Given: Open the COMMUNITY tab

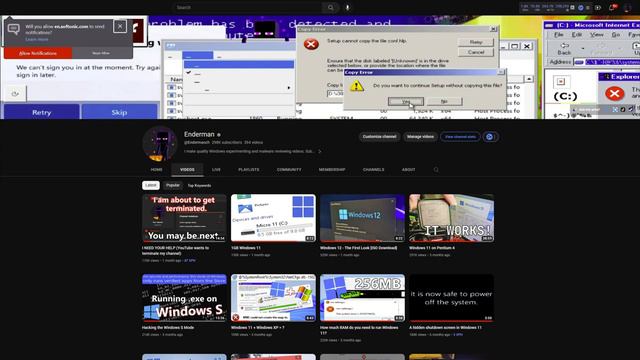Looking at the screenshot, I should click(289, 169).
